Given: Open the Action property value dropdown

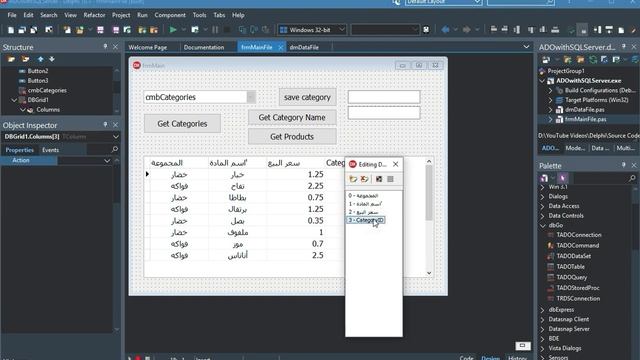Looking at the screenshot, I should point(107,160).
